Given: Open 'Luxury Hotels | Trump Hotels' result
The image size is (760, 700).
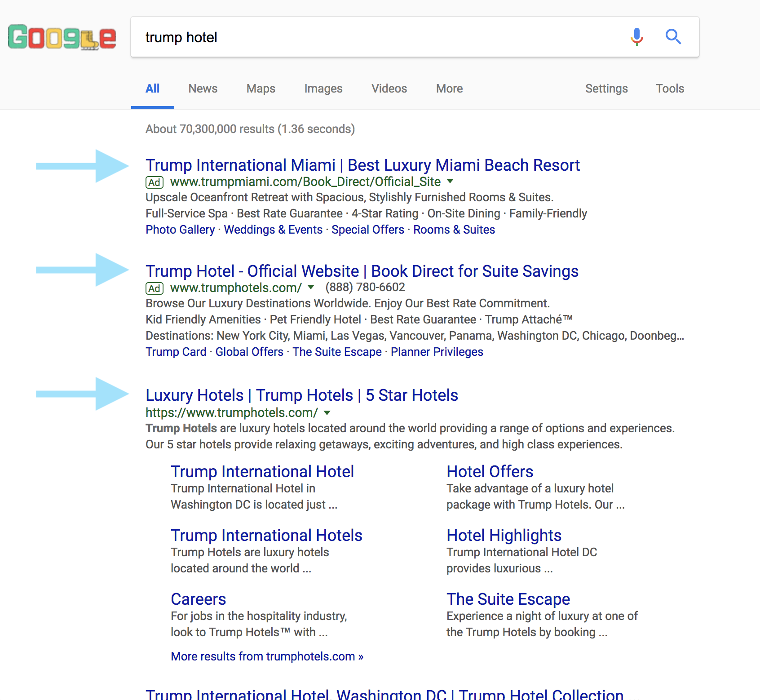Looking at the screenshot, I should (x=301, y=395).
